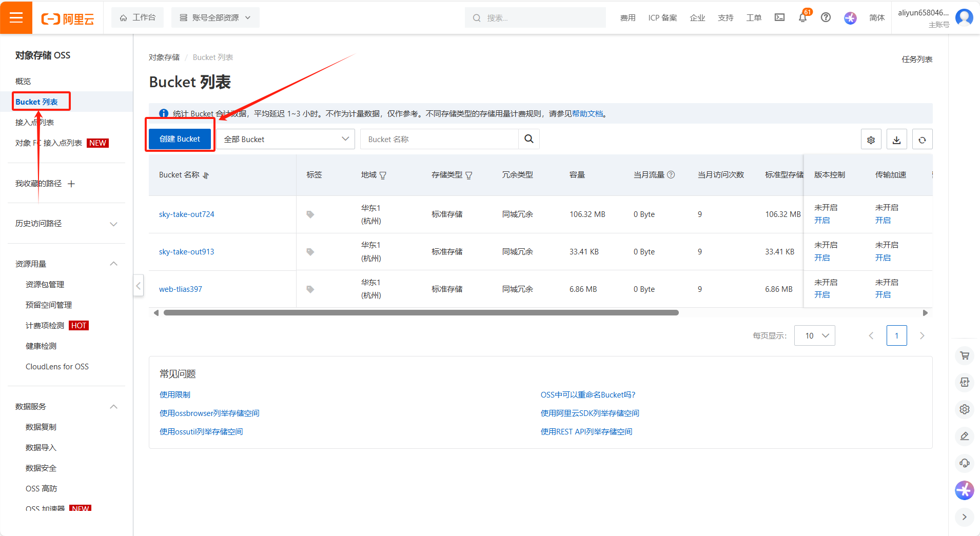This screenshot has height=536, width=980.
Task: Open the AI assistant icon in header
Action: 850,18
